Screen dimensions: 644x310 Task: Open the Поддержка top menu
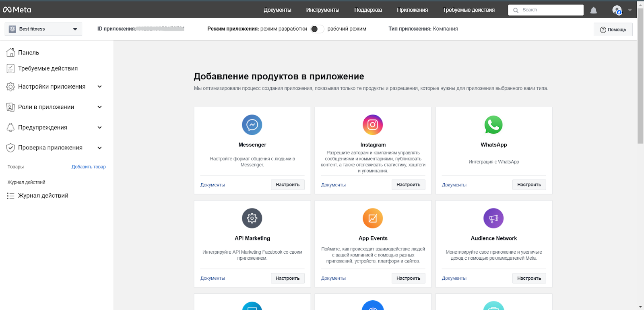(x=368, y=10)
